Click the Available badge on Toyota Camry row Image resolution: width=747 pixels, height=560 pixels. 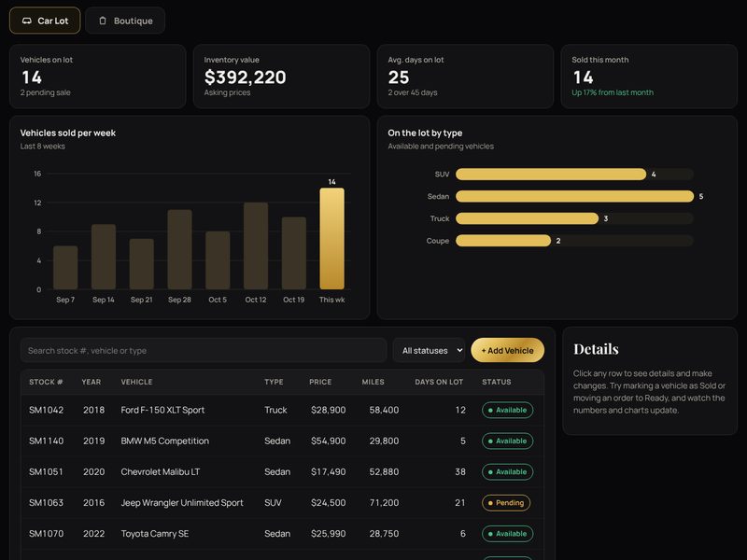(507, 534)
